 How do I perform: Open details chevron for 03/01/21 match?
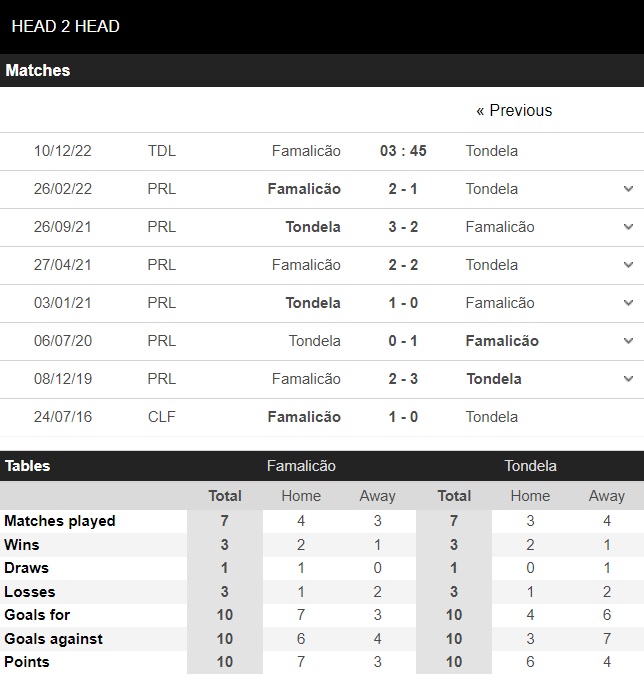(628, 303)
